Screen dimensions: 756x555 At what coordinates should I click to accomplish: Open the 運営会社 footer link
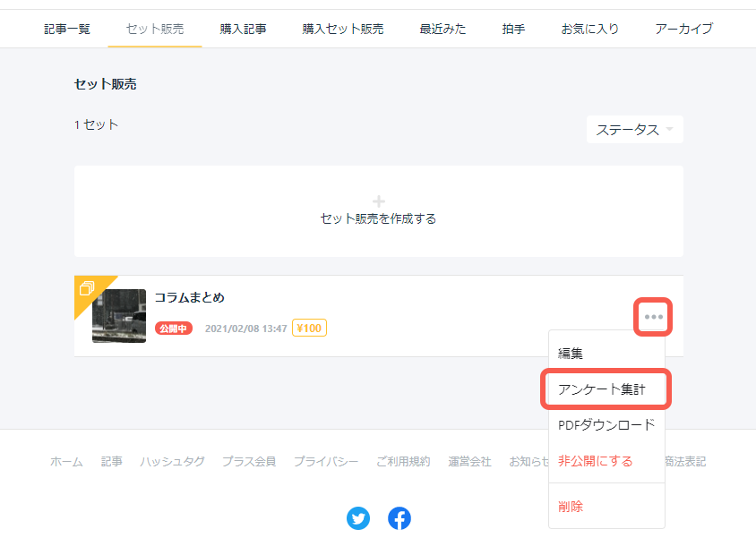[469, 462]
